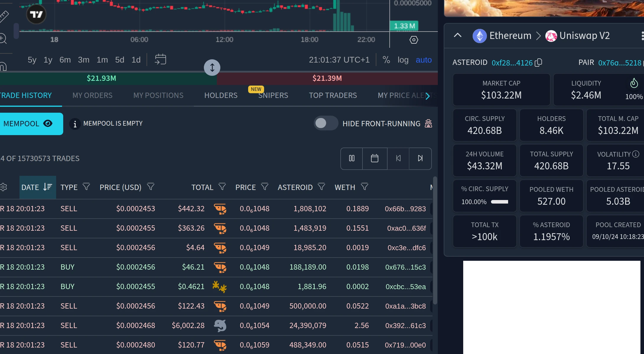Switch to My Positions tab

(x=158, y=95)
